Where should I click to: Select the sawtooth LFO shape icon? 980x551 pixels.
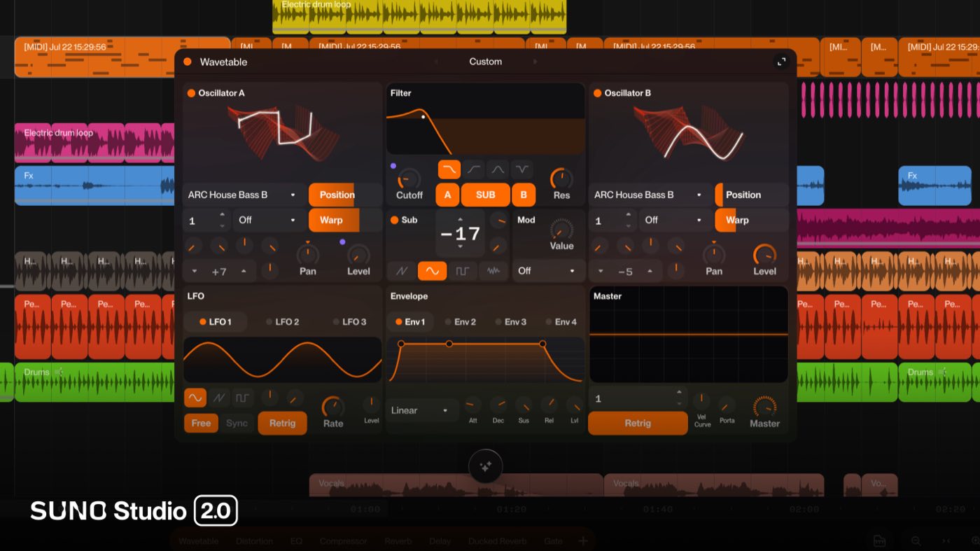tap(219, 398)
